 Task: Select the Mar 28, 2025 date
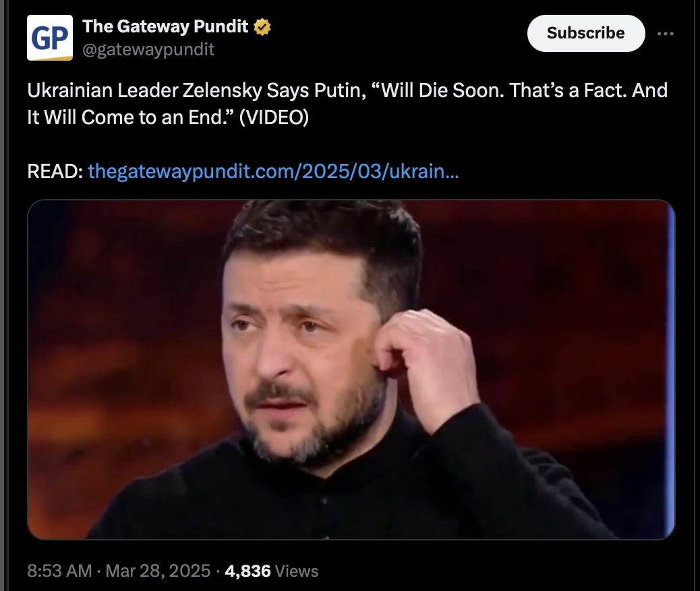tap(158, 571)
